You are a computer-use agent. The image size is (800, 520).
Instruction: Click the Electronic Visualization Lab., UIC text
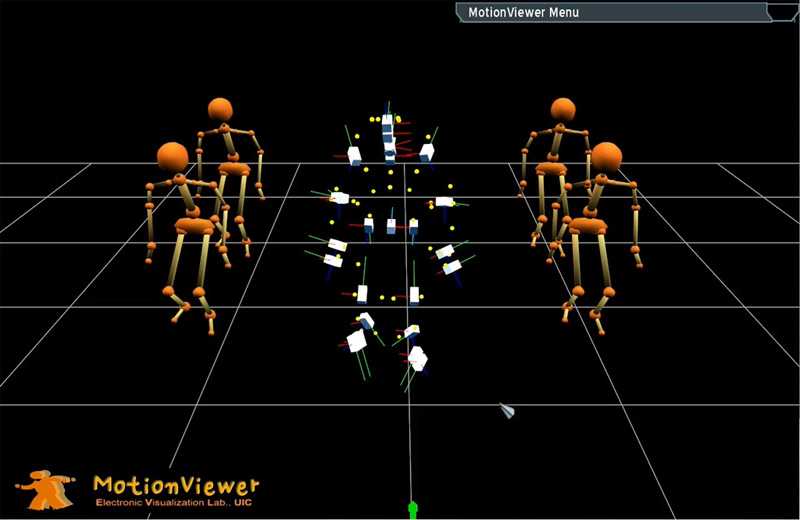pos(173,503)
